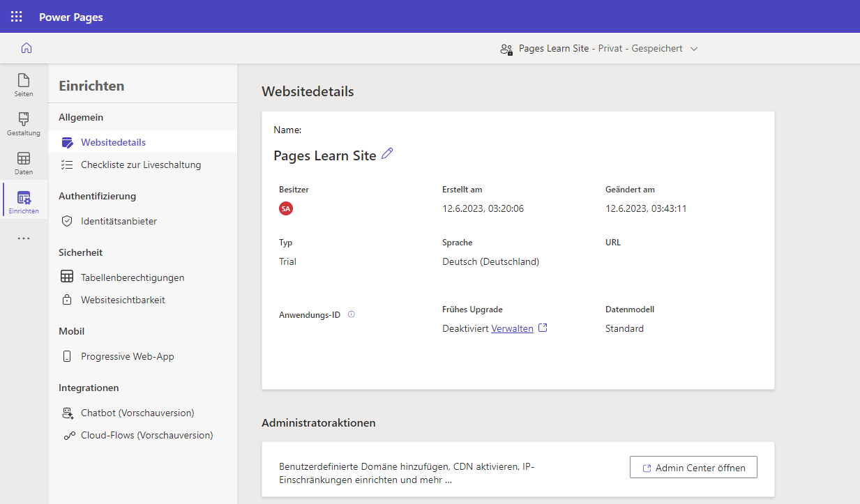860x504 pixels.
Task: Click the URL label
Action: tap(613, 243)
